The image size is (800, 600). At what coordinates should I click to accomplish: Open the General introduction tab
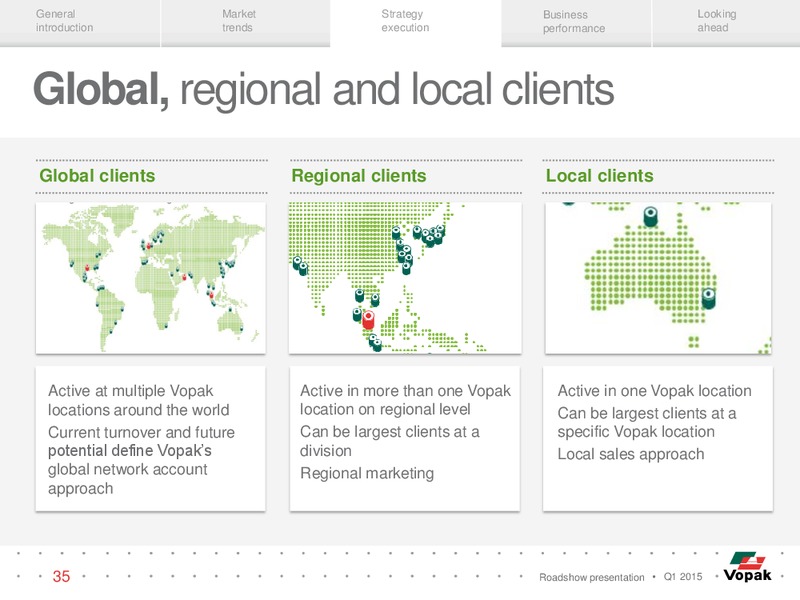[80, 22]
